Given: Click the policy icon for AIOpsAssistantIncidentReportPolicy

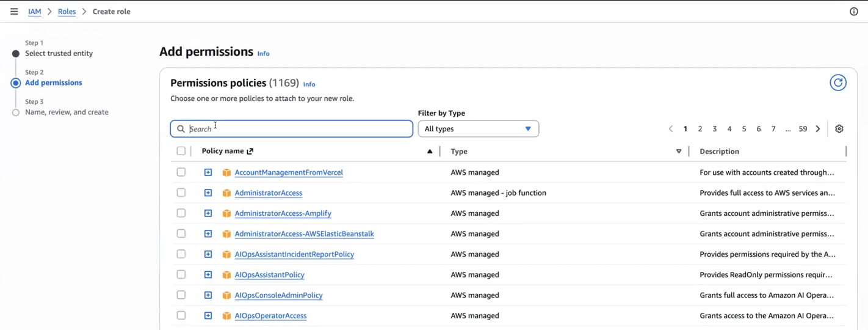Looking at the screenshot, I should click(x=226, y=255).
